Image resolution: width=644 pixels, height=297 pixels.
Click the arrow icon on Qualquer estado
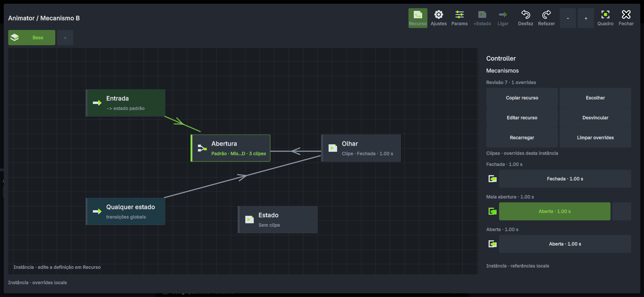pyautogui.click(x=97, y=211)
